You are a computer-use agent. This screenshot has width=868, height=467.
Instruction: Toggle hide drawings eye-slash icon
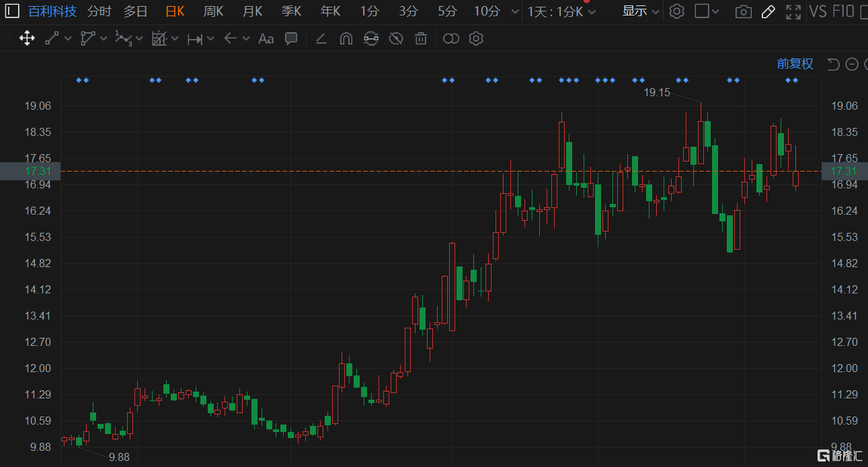click(396, 39)
